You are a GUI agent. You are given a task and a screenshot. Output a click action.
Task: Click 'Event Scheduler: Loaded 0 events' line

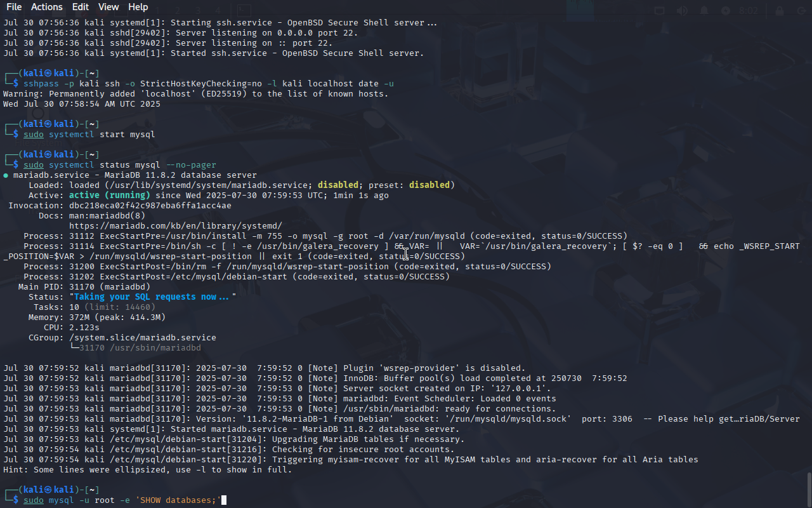tap(280, 399)
